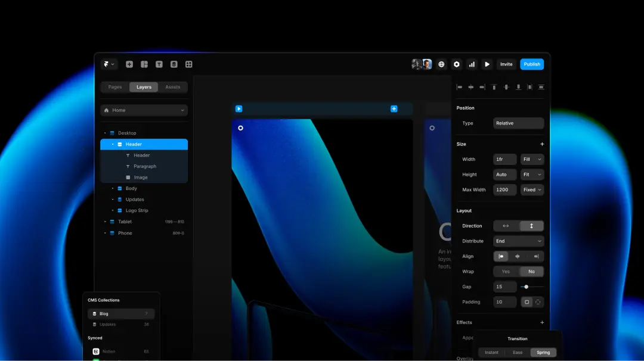
Task: Select center alignment in Align row
Action: pos(518,256)
